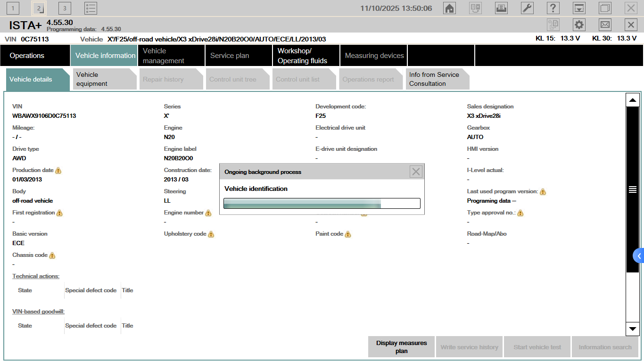Image resolution: width=644 pixels, height=362 pixels.
Task: Switch to session 3 button
Action: pos(65,8)
